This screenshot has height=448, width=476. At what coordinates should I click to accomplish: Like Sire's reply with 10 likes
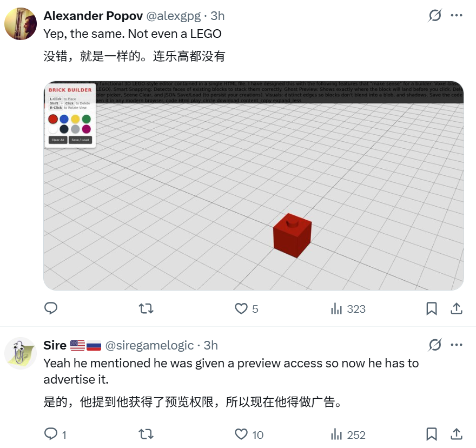(249, 434)
